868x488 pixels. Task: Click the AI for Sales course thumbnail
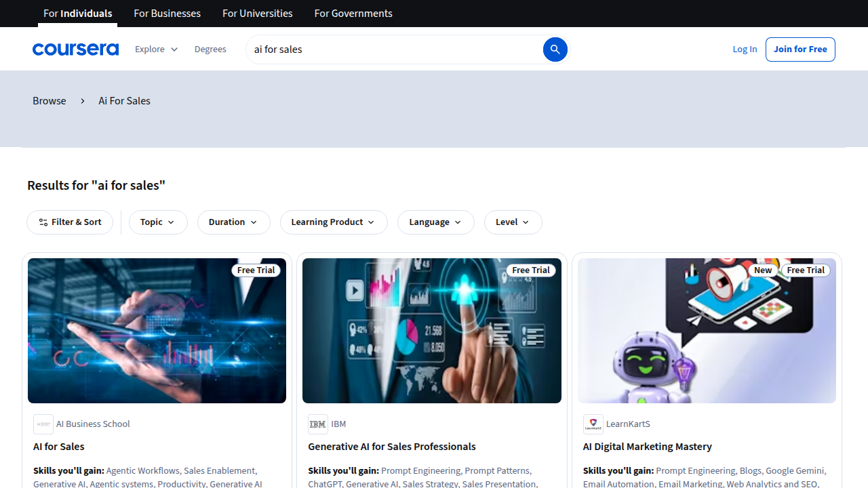tap(157, 331)
